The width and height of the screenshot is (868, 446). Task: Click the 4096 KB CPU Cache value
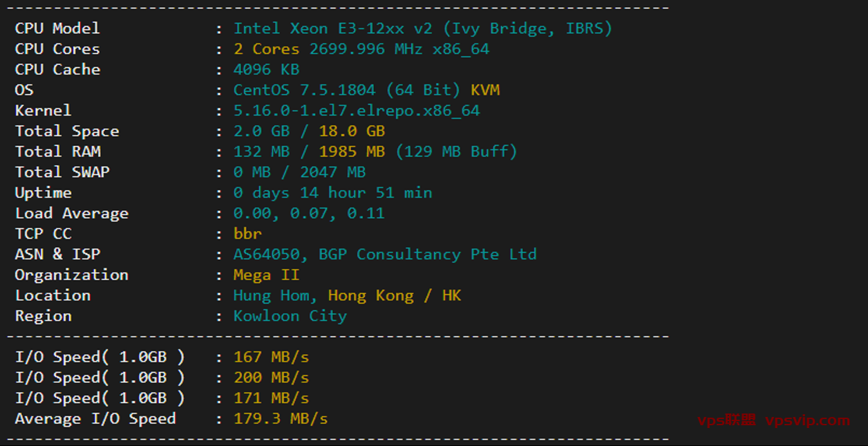[266, 70]
